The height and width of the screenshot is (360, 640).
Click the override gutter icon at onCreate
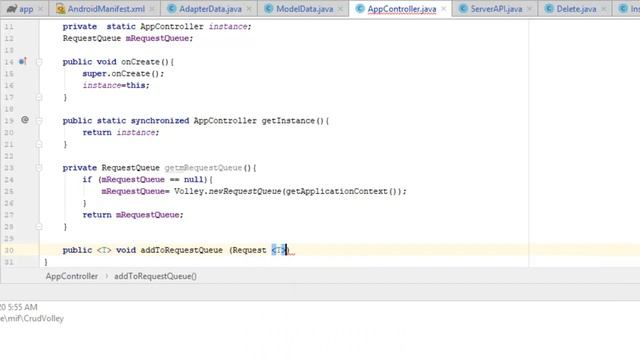click(x=23, y=62)
